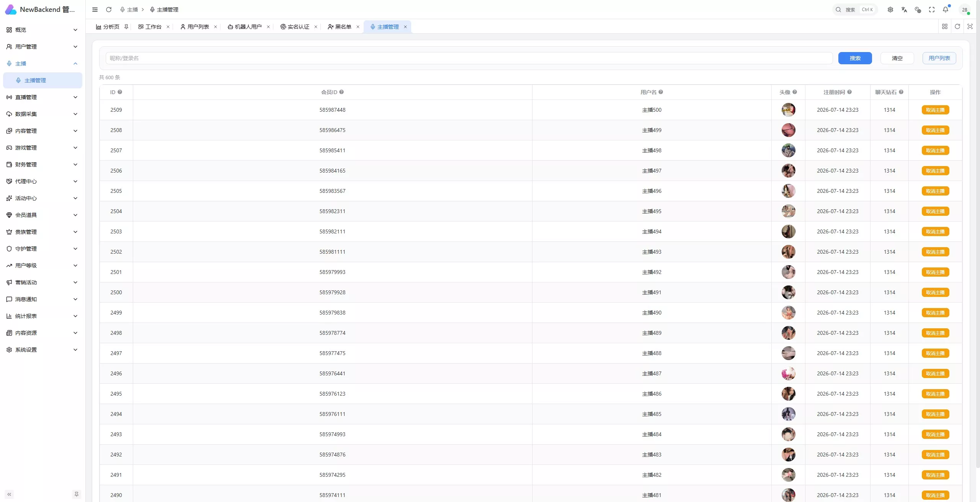Screen dimensions: 980x502
Task: Click the tab bar reload icon
Action: [957, 26]
